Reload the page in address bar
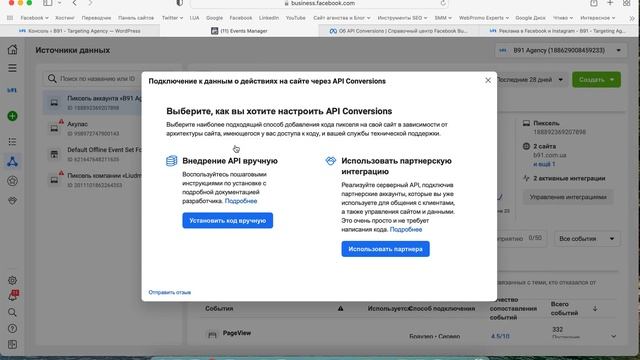 (443, 3)
